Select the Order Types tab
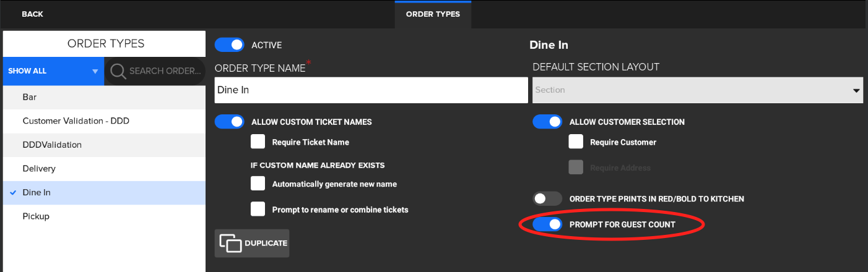 tap(433, 14)
